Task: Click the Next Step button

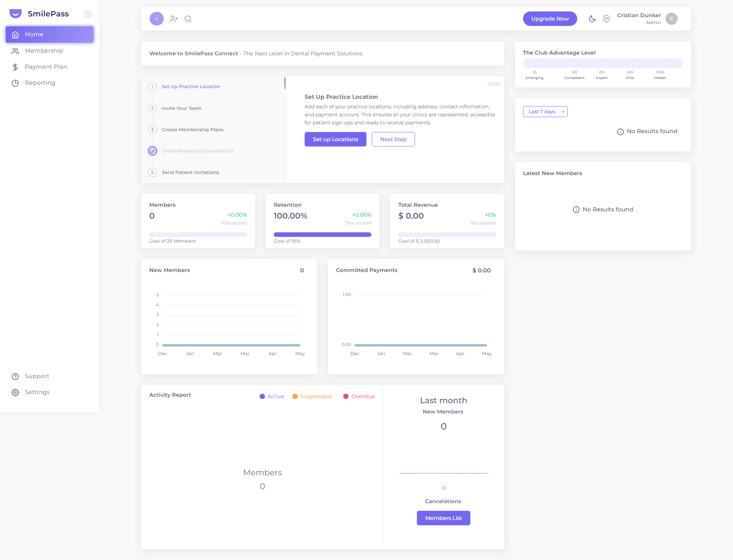Action: click(x=393, y=139)
